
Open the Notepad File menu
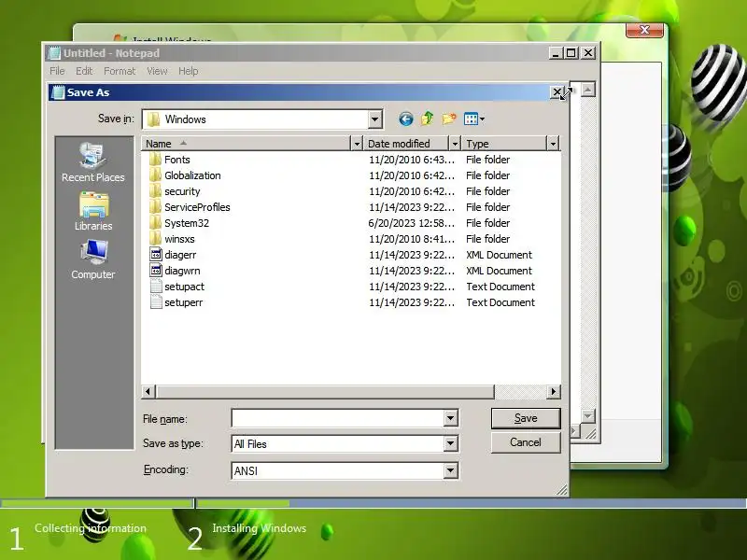(57, 71)
